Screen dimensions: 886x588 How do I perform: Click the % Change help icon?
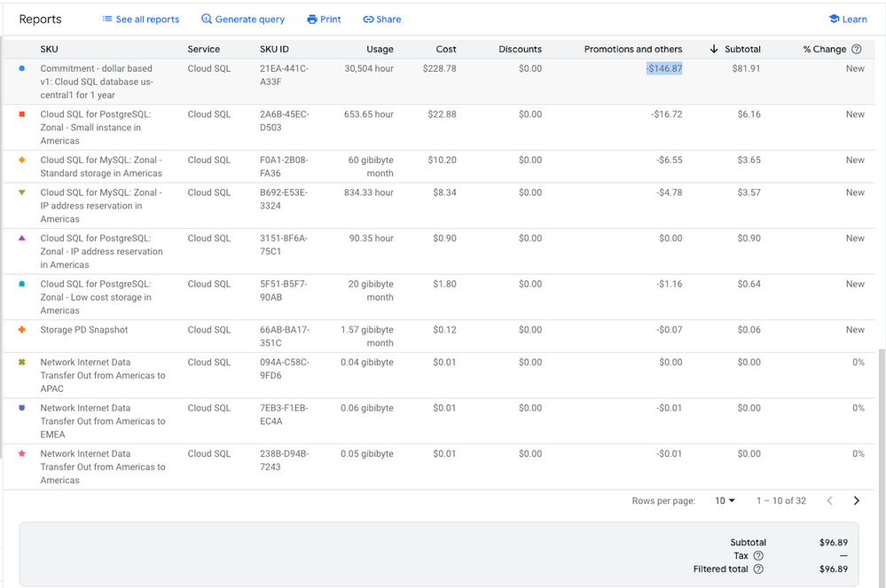coord(857,49)
